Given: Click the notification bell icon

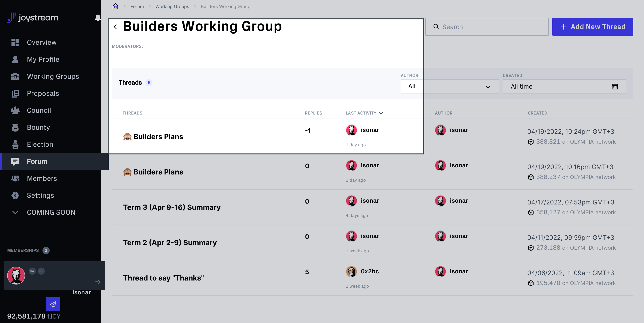Looking at the screenshot, I should point(98,18).
